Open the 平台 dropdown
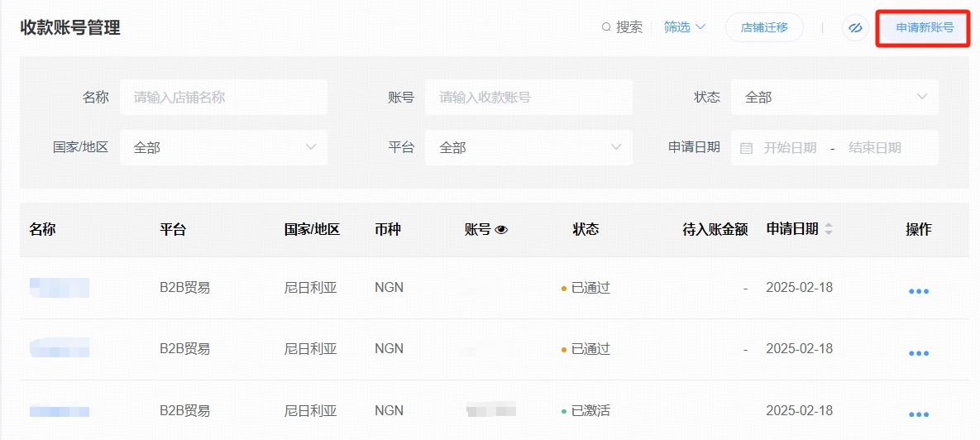The image size is (980, 440). point(528,147)
